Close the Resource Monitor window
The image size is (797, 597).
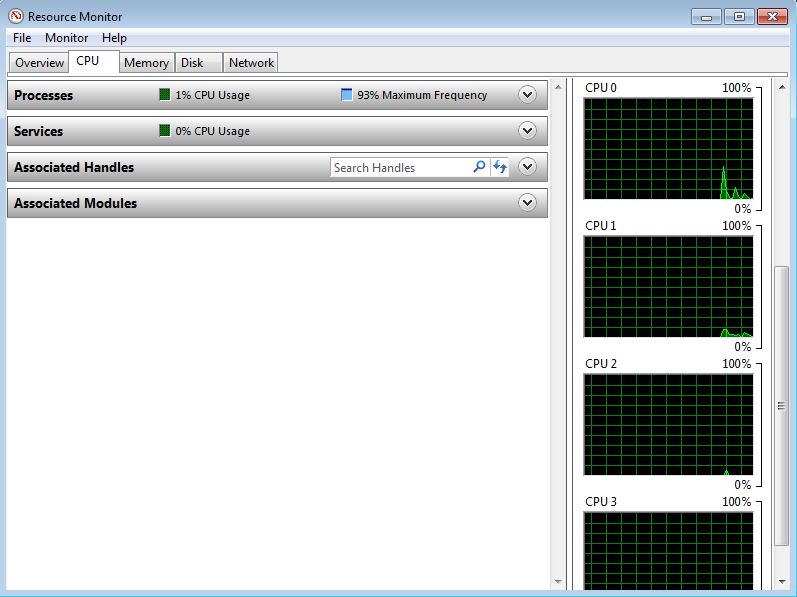(x=772, y=17)
